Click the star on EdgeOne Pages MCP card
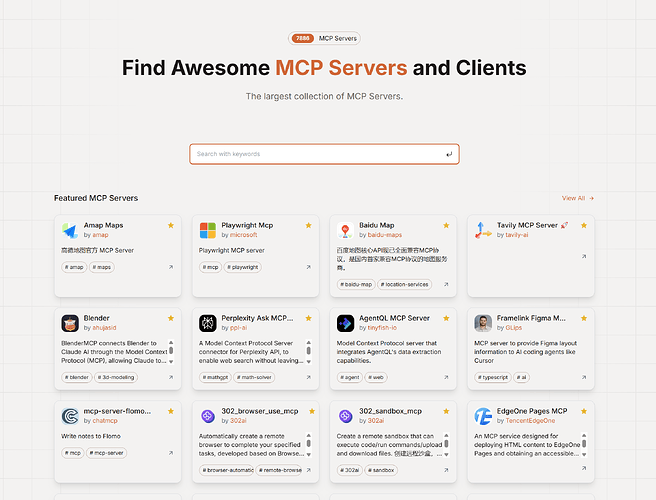Viewport: 656px width, 500px height. 584,411
